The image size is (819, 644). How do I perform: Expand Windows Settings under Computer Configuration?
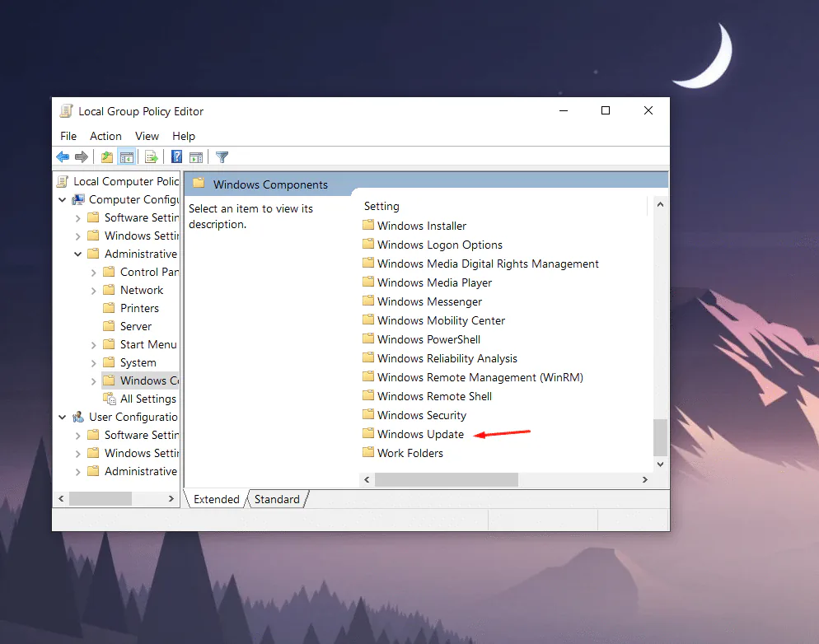77,236
